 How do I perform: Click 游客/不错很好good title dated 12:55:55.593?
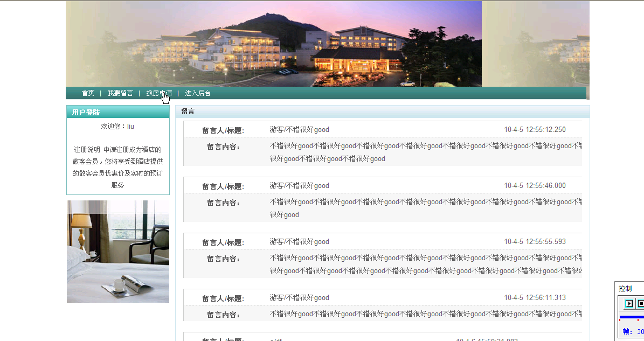click(x=300, y=242)
